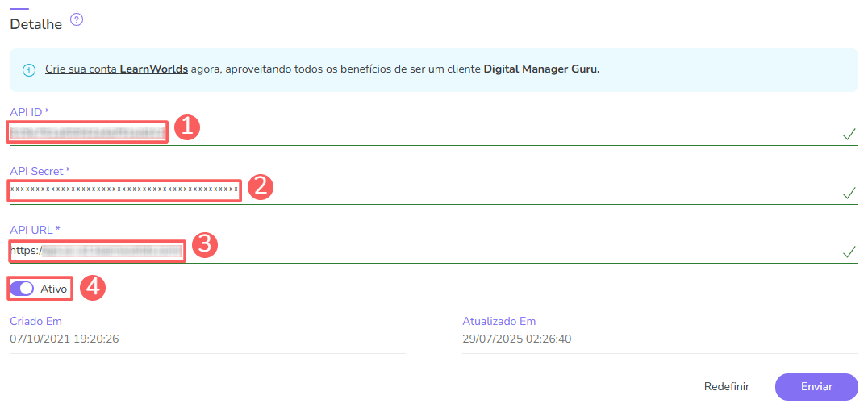Click the info icon in the LearnWorlds banner
The width and height of the screenshot is (868, 412).
coord(29,70)
